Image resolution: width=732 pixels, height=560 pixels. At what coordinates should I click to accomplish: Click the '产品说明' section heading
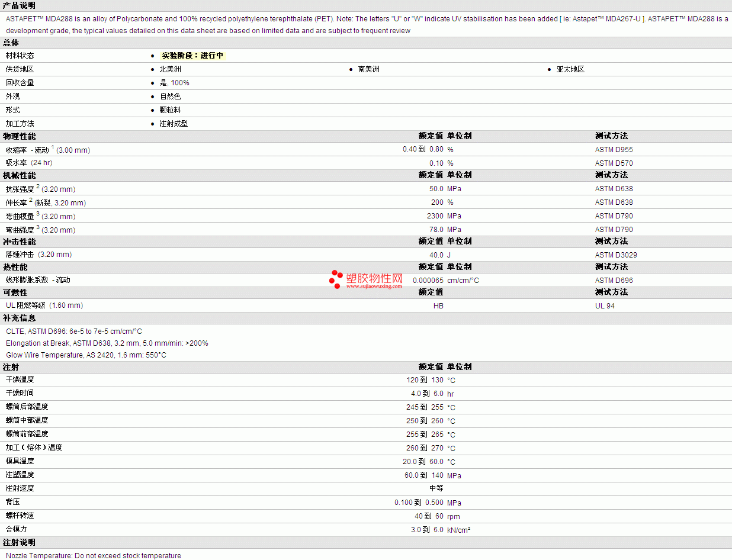point(19,5)
